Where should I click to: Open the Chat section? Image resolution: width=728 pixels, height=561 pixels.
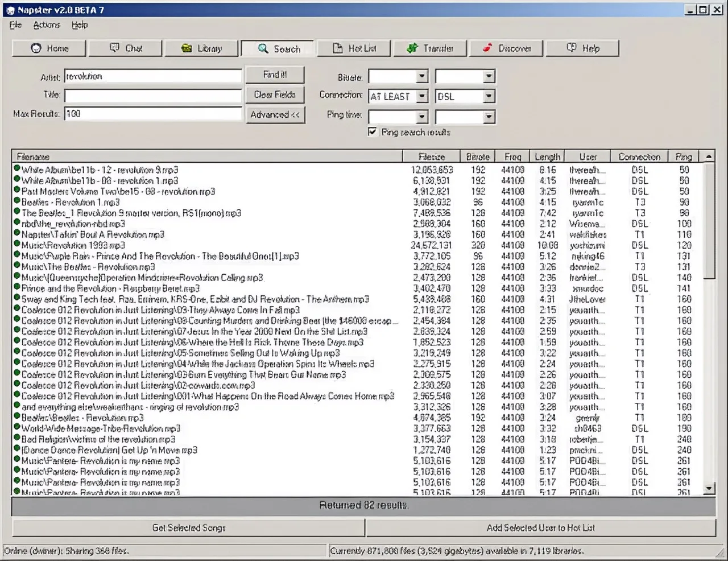click(x=125, y=48)
